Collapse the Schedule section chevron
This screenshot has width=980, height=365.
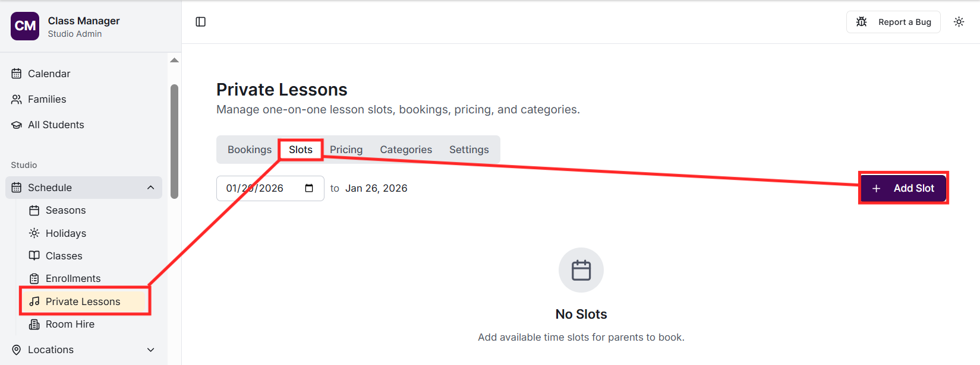coord(150,188)
